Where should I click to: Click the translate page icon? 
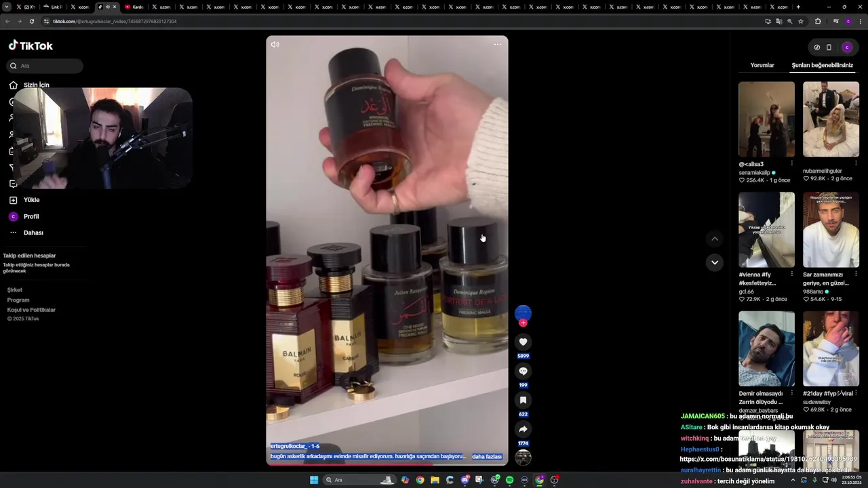point(778,21)
